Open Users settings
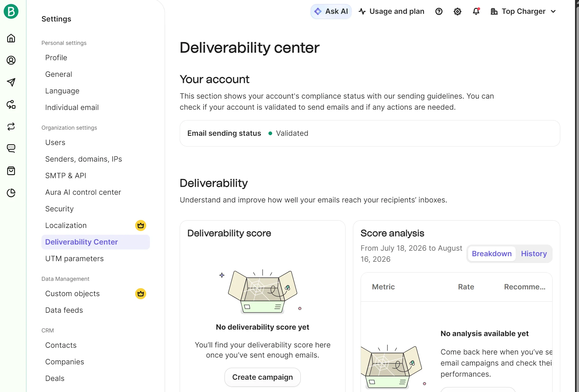This screenshot has height=392, width=579. 55,143
